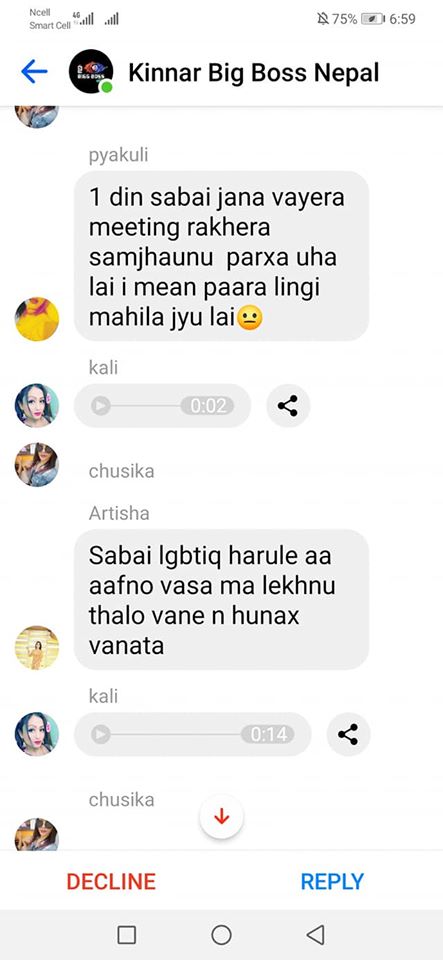Select pyakuli's message about meeting rakhera
Viewport: 443px width, 960px height.
click(x=222, y=256)
